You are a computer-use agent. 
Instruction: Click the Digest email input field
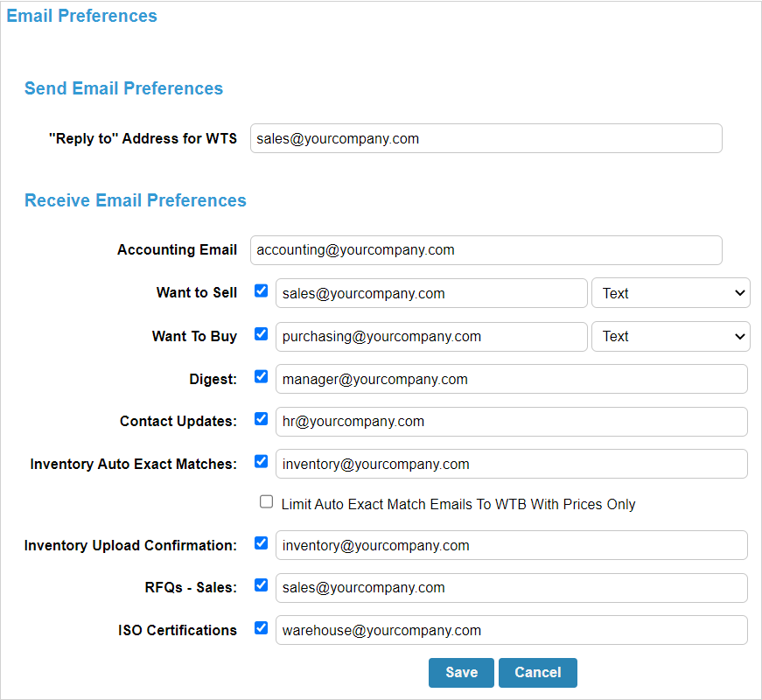coord(511,379)
